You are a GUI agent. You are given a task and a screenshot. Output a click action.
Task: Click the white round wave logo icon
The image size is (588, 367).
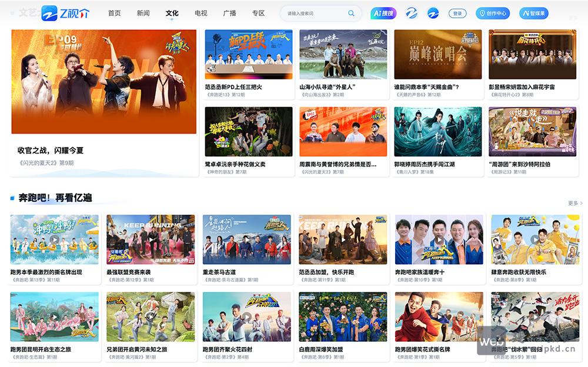412,13
